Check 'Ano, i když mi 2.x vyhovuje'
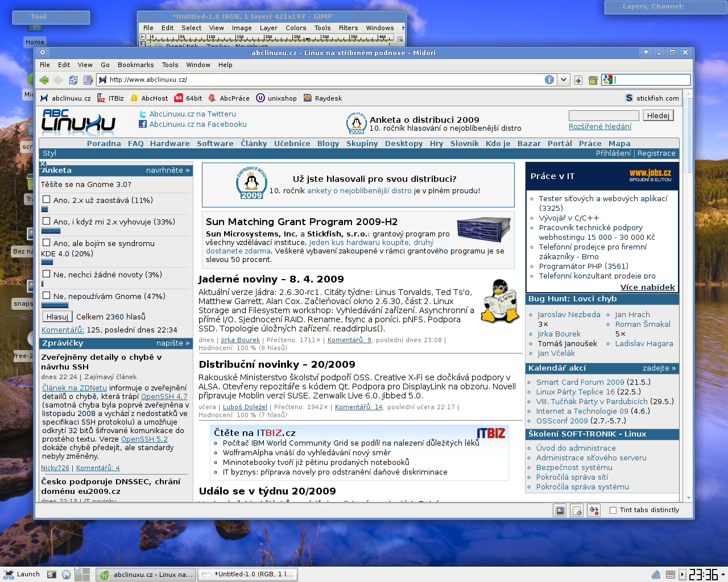The height and width of the screenshot is (582, 728). [47, 221]
